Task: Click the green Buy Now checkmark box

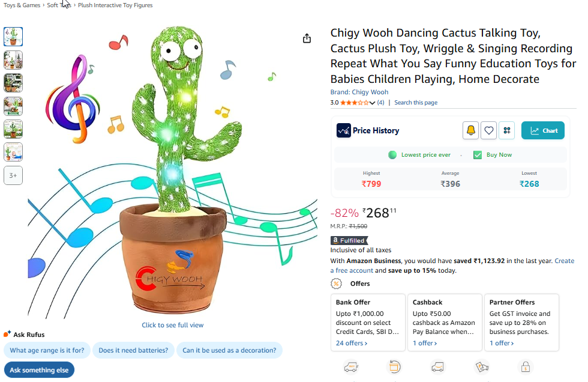Action: click(x=478, y=155)
